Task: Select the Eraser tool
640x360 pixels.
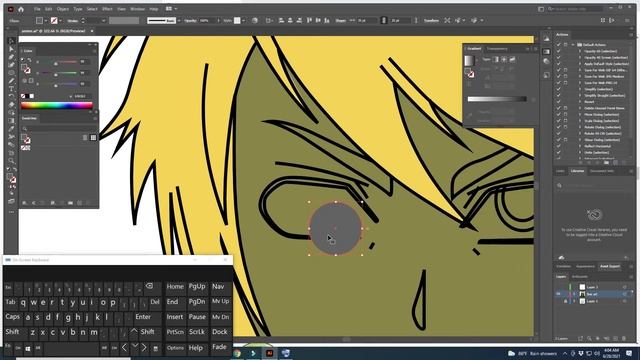Action: coord(11,105)
